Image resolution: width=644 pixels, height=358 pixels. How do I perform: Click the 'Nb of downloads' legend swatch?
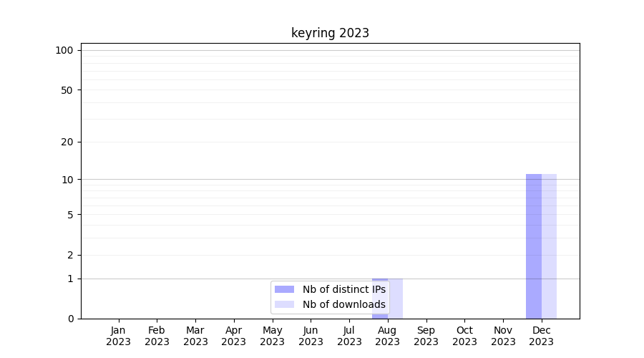coord(284,304)
